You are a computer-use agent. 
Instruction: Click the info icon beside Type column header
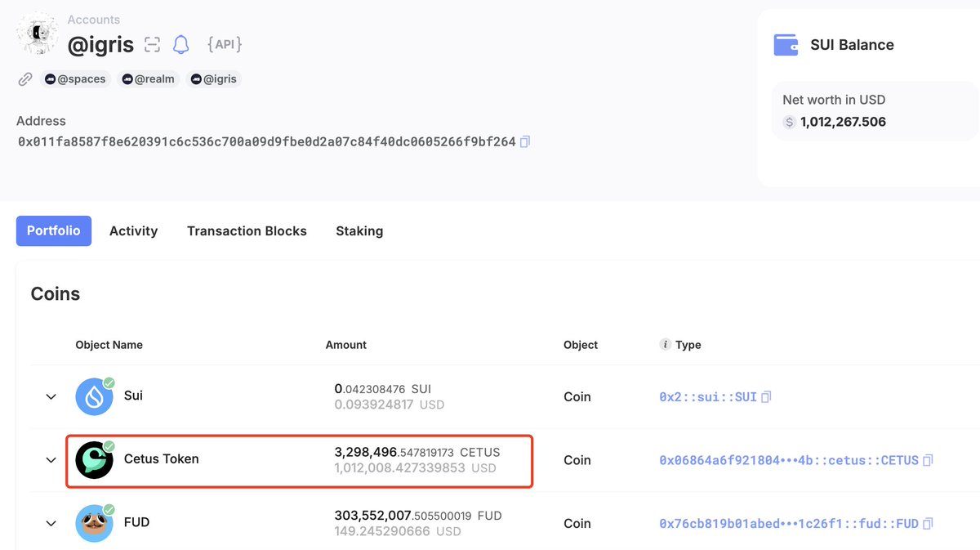(665, 345)
